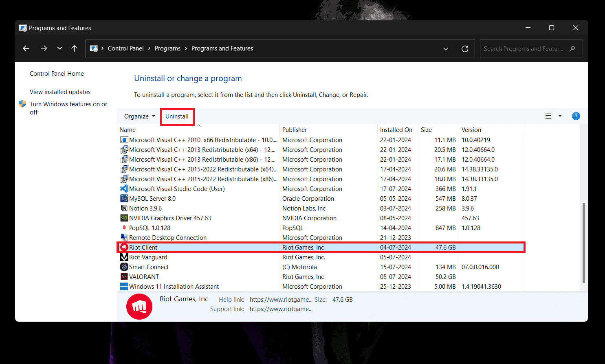Go back with the left arrow
The image size is (605, 364).
26,48
